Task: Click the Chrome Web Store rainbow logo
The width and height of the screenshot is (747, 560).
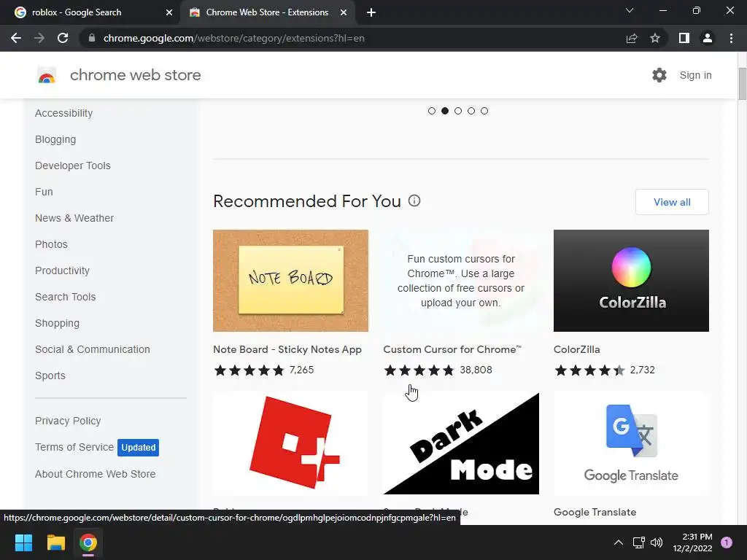Action: point(47,75)
